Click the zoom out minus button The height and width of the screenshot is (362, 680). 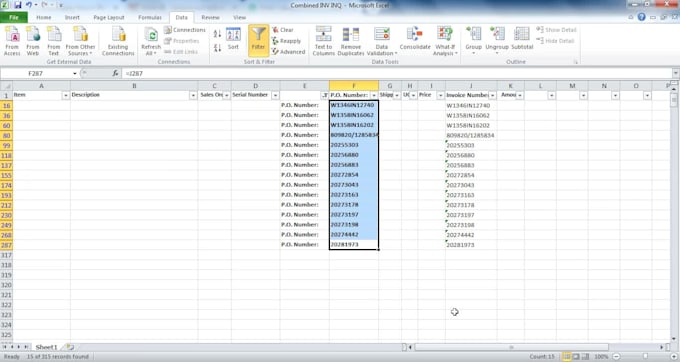click(616, 357)
